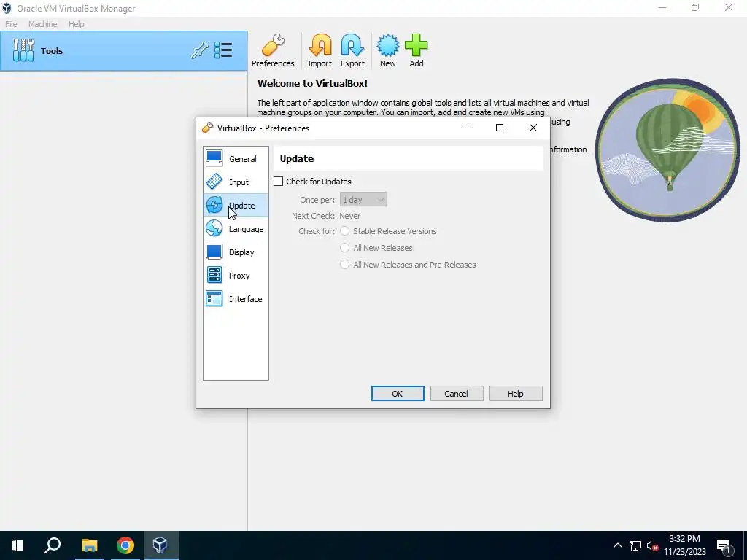This screenshot has height=560, width=747.
Task: Launch Chrome from the taskbar
Action: [125, 545]
